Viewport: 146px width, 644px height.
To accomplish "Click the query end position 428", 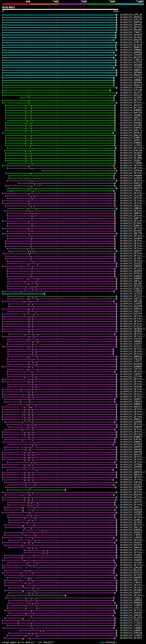I will 115,11.
